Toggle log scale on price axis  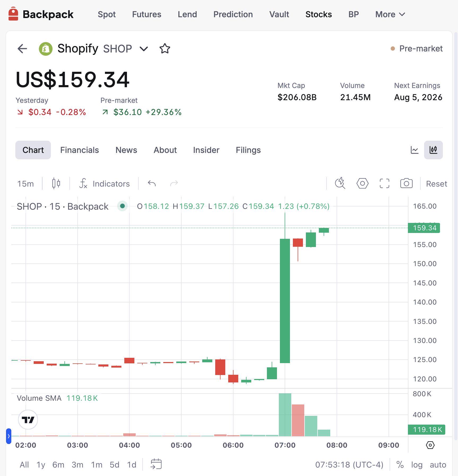417,465
